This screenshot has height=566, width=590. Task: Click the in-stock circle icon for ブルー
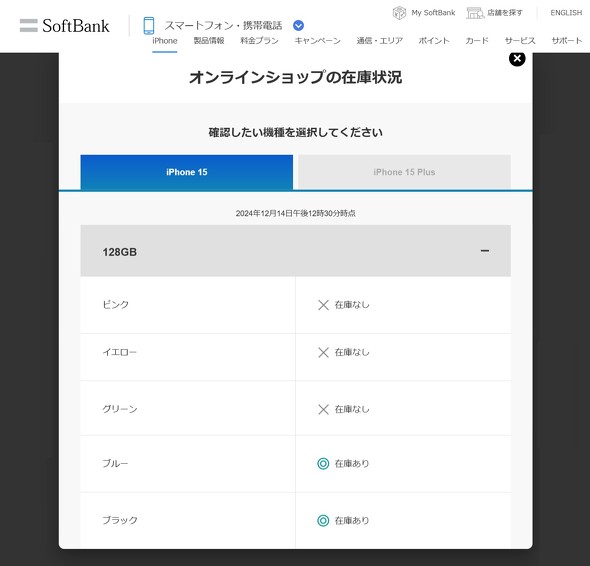tap(323, 464)
